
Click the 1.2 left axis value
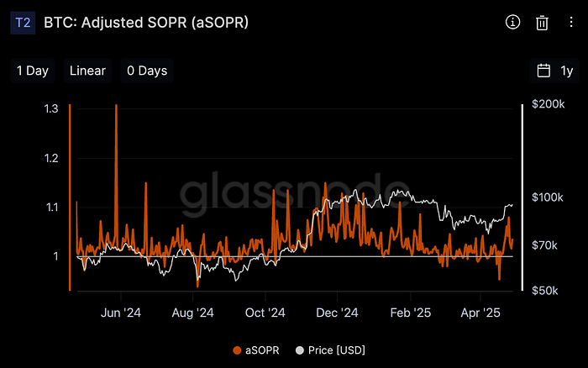[51, 158]
